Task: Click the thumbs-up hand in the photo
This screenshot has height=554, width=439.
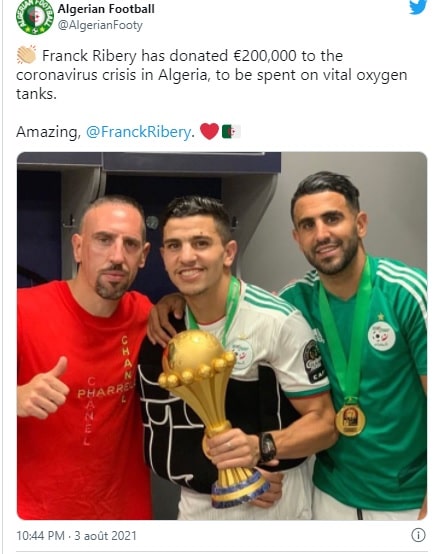Action: 42,390
